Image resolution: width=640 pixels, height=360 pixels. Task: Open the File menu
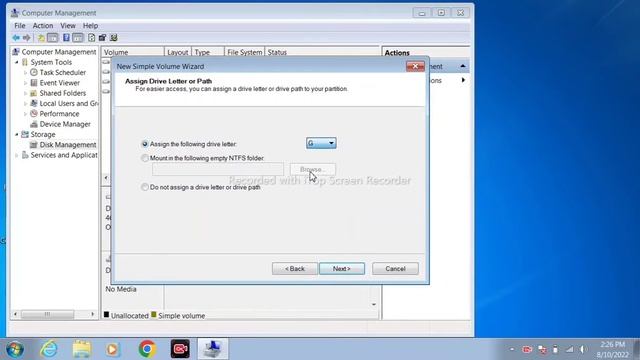click(20, 26)
